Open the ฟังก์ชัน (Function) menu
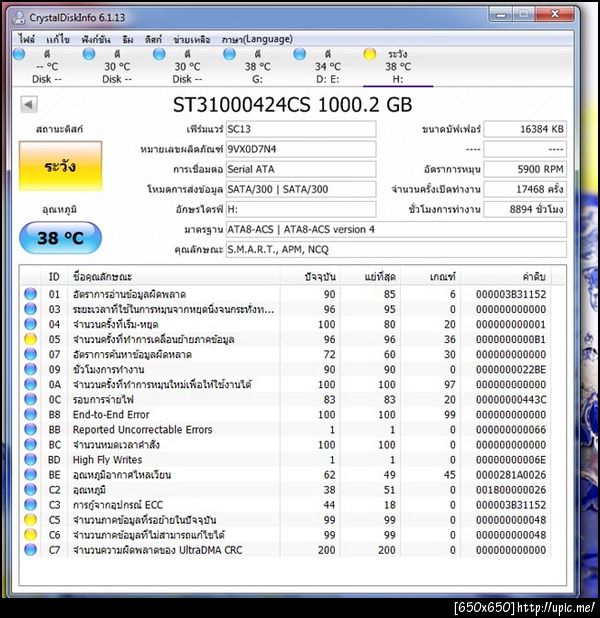Viewport: 600px width, 618px height. [96, 39]
